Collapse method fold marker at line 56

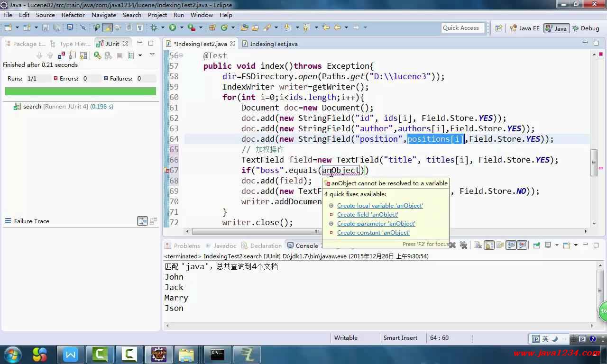pyautogui.click(x=181, y=55)
